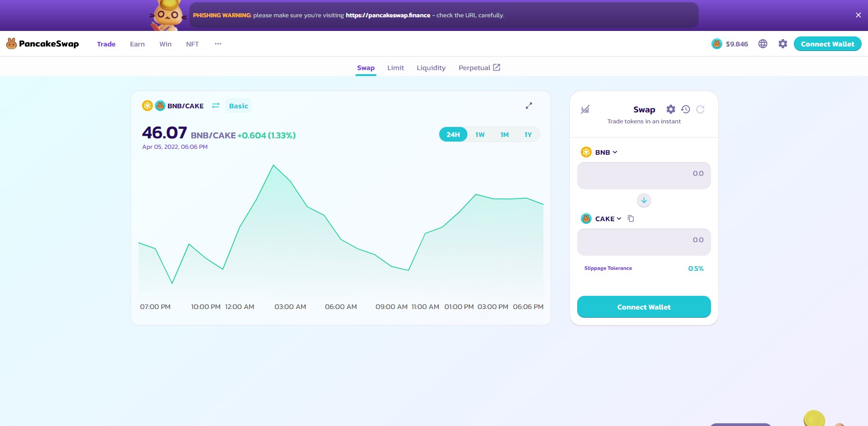Viewport: 868px width, 426px height.
Task: Open swap settings gear in Swap panel
Action: click(x=671, y=109)
